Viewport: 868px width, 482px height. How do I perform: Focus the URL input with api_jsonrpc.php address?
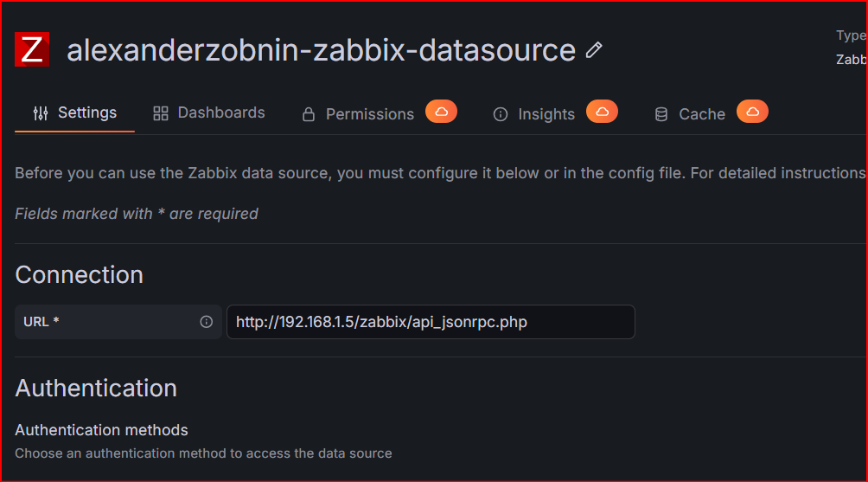(x=431, y=322)
